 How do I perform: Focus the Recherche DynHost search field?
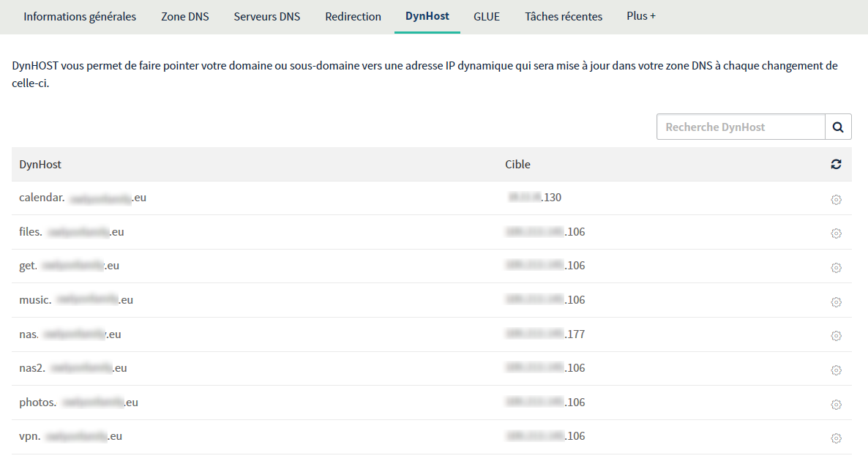[x=741, y=127]
